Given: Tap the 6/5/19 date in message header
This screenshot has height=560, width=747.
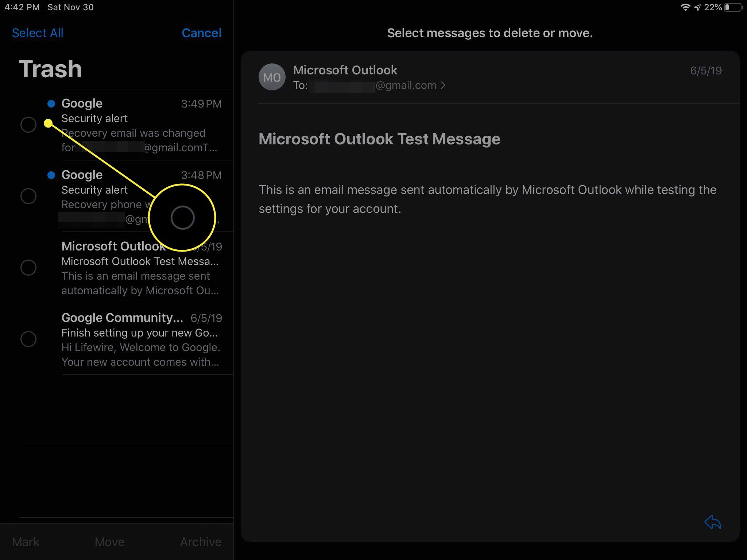Looking at the screenshot, I should pos(706,70).
